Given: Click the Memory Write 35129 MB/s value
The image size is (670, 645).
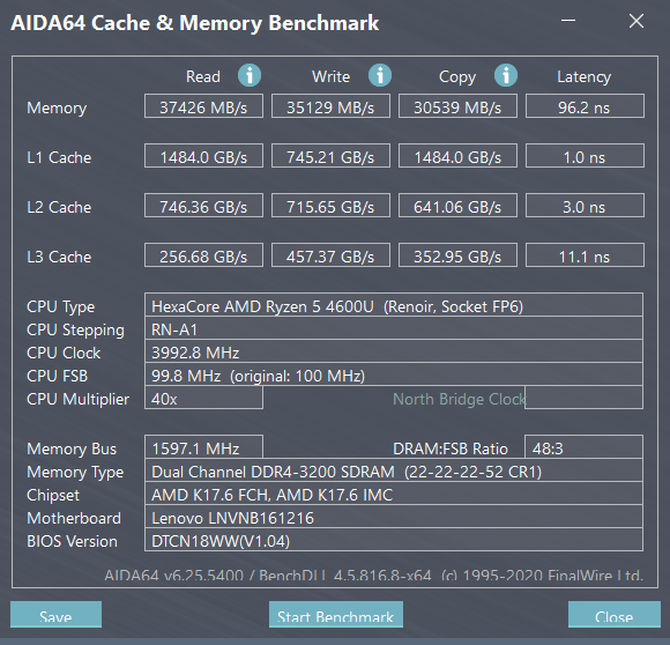Looking at the screenshot, I should pyautogui.click(x=330, y=107).
